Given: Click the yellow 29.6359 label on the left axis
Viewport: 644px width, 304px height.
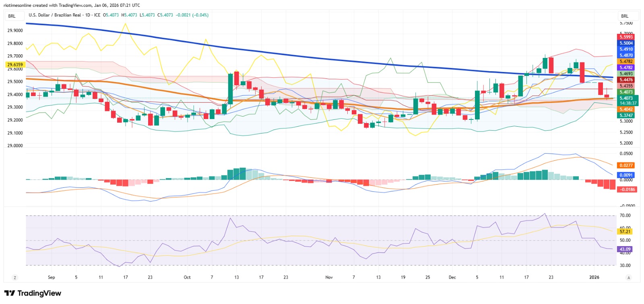Looking at the screenshot, I should [x=15, y=64].
